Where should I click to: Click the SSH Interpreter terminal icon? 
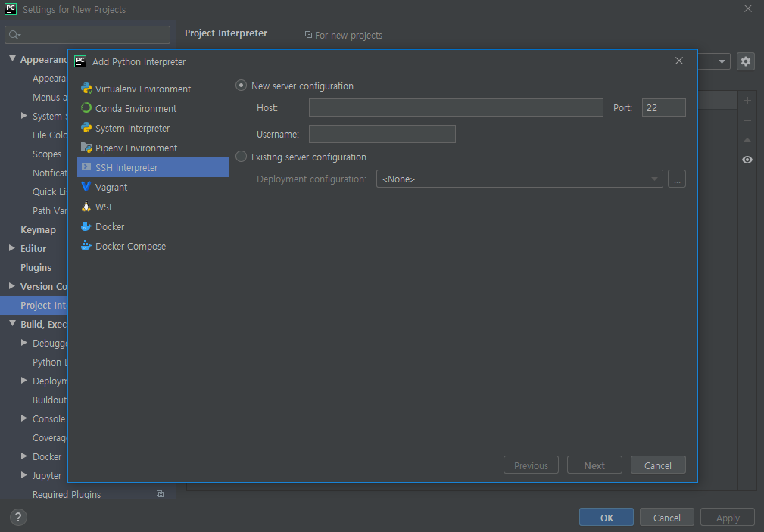(x=86, y=166)
